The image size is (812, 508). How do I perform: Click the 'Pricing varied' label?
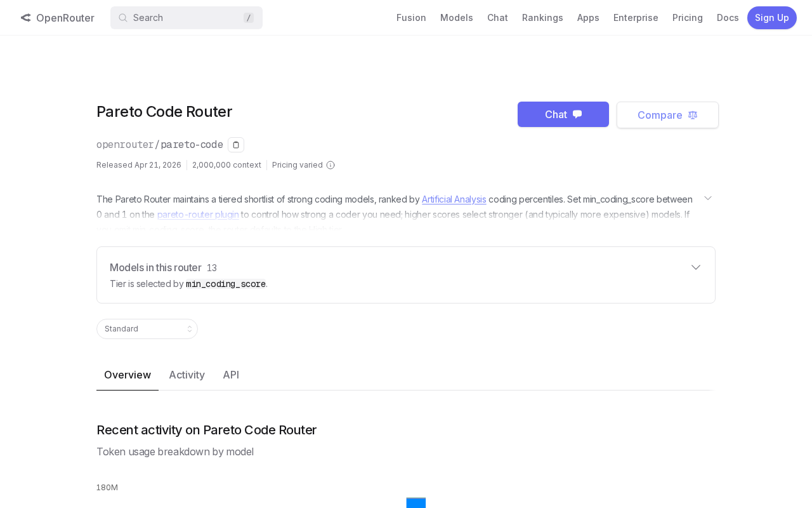coord(298,165)
